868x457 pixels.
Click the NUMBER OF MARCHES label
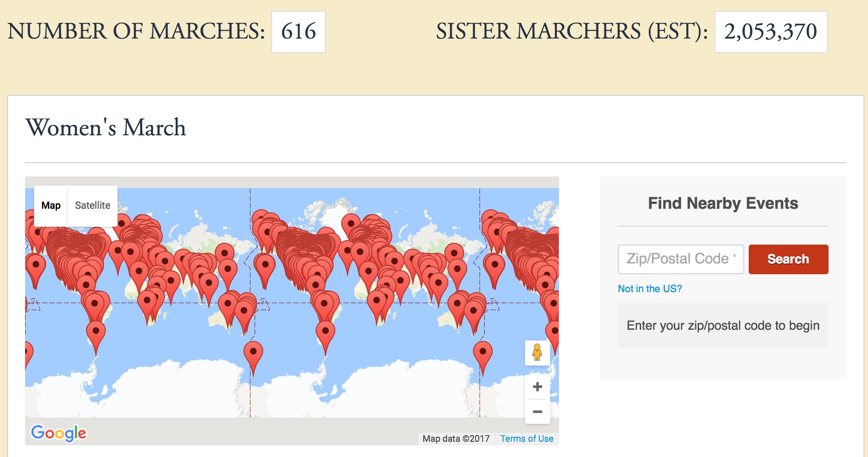pyautogui.click(x=136, y=31)
